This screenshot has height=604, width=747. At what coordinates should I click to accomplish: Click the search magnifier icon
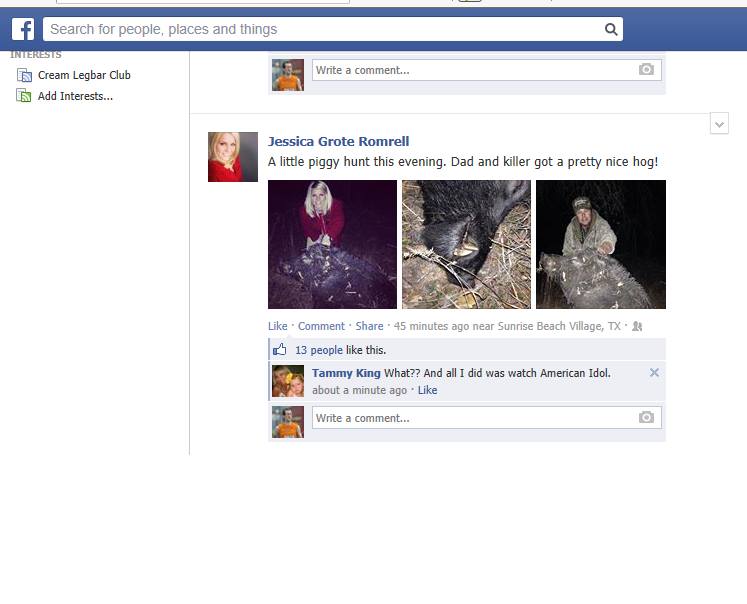[611, 30]
